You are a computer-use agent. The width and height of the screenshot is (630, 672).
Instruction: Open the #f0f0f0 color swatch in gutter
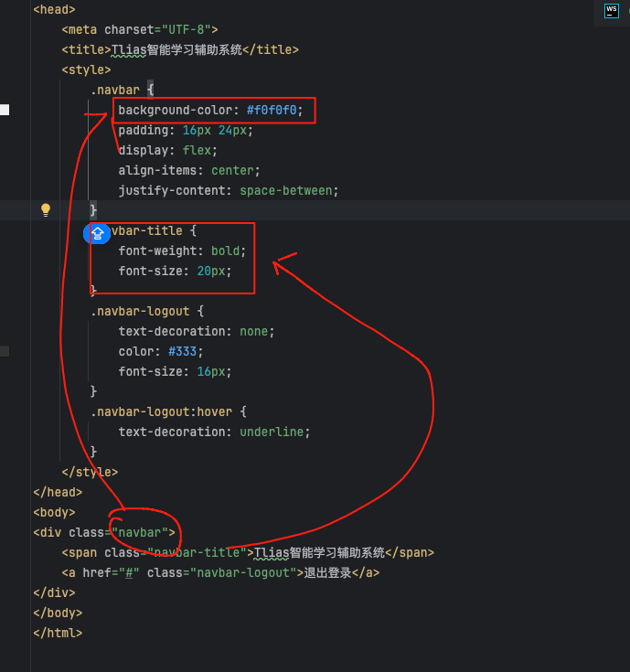5,110
